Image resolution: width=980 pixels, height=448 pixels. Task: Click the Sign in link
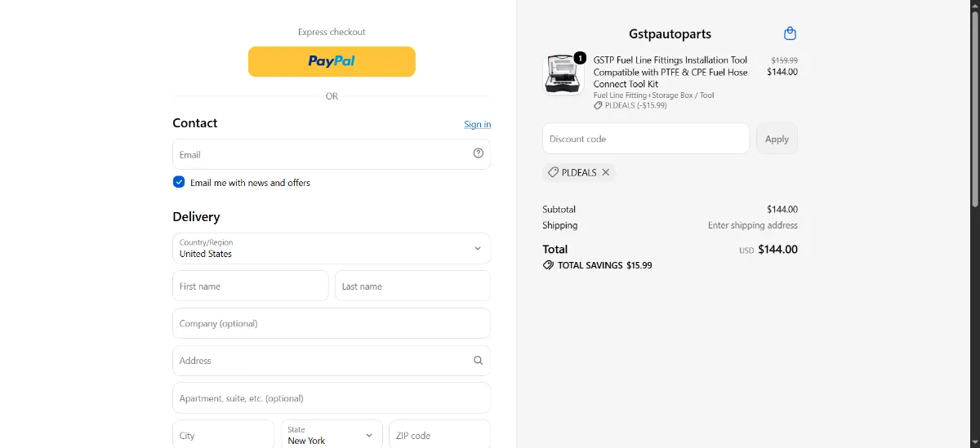pos(478,124)
